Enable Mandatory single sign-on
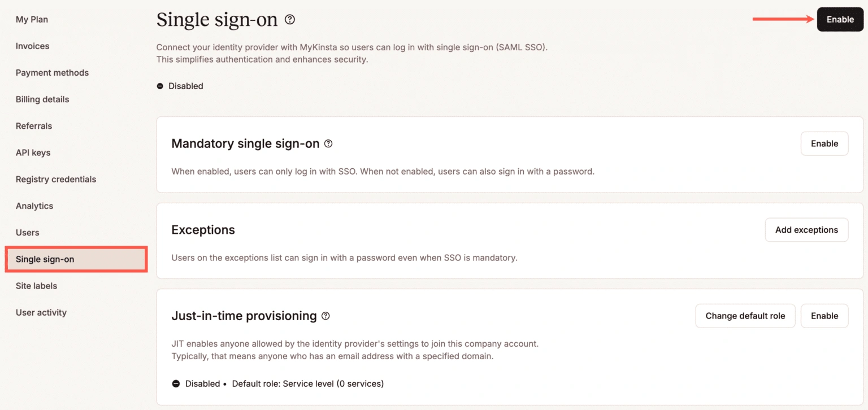 pos(824,143)
